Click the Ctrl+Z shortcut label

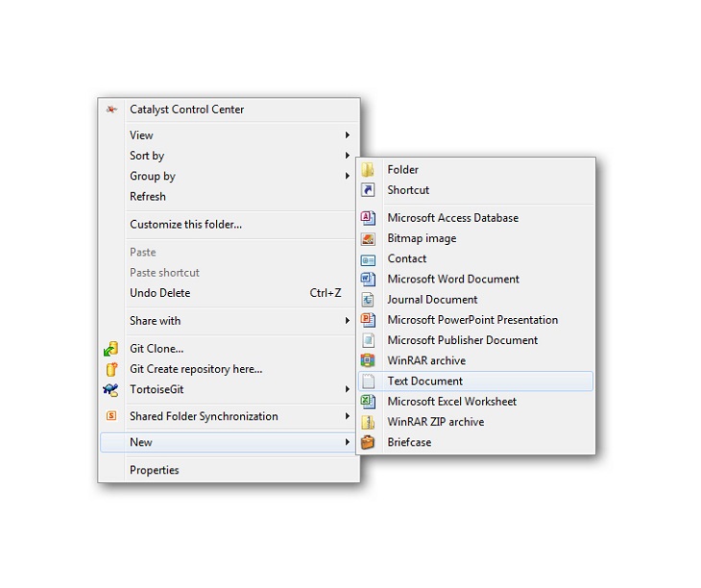[326, 293]
